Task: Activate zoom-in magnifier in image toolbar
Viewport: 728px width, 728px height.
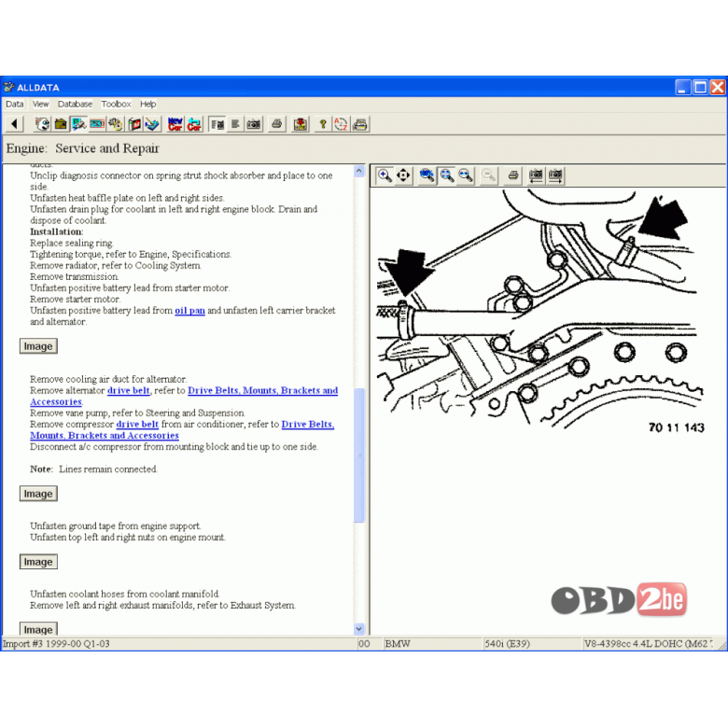Action: [385, 175]
